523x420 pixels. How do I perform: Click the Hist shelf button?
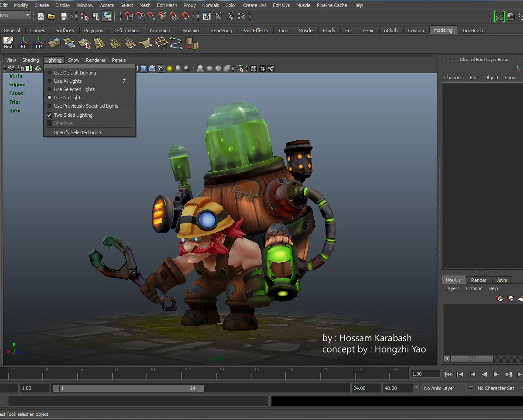point(8,43)
